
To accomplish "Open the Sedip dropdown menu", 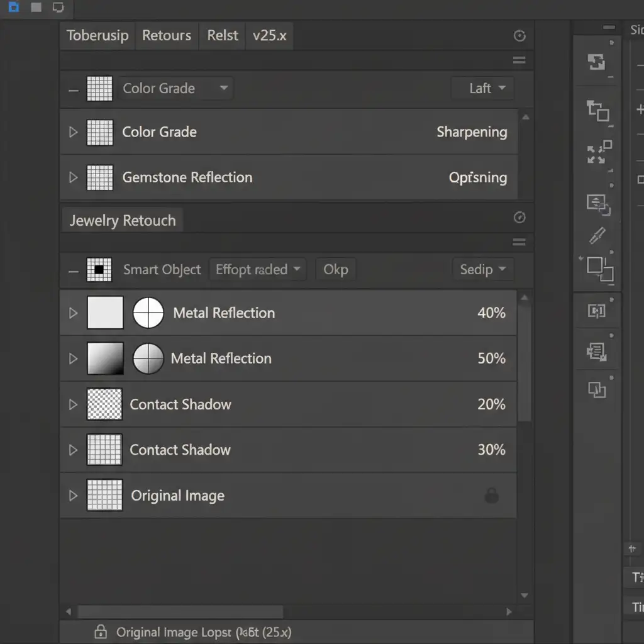I will [482, 270].
